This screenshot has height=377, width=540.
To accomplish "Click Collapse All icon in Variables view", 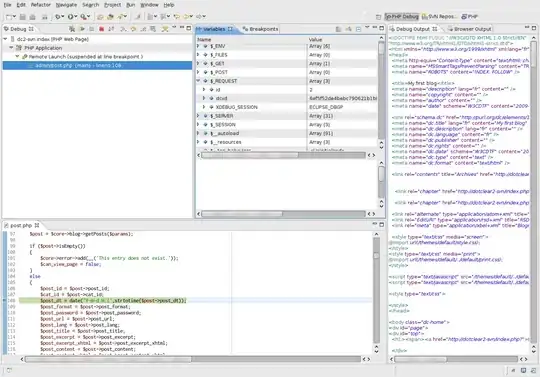I will click(x=358, y=29).
